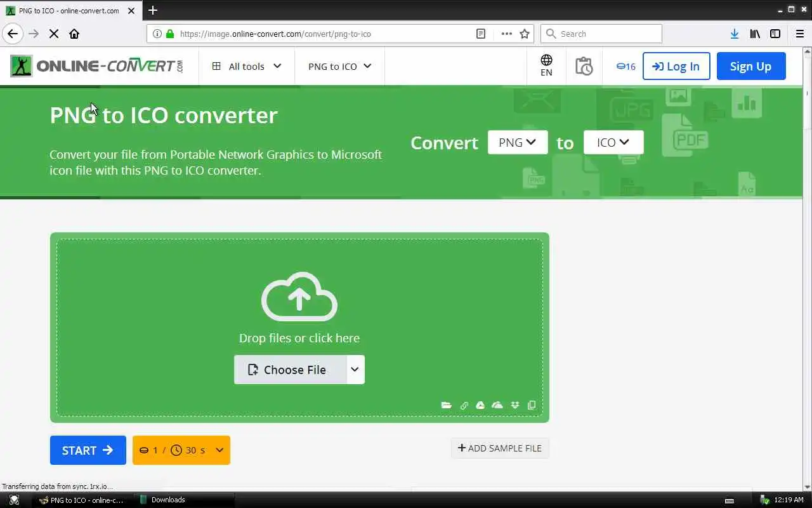This screenshot has height=508, width=812.
Task: Open the browser home page
Action: coord(74,34)
